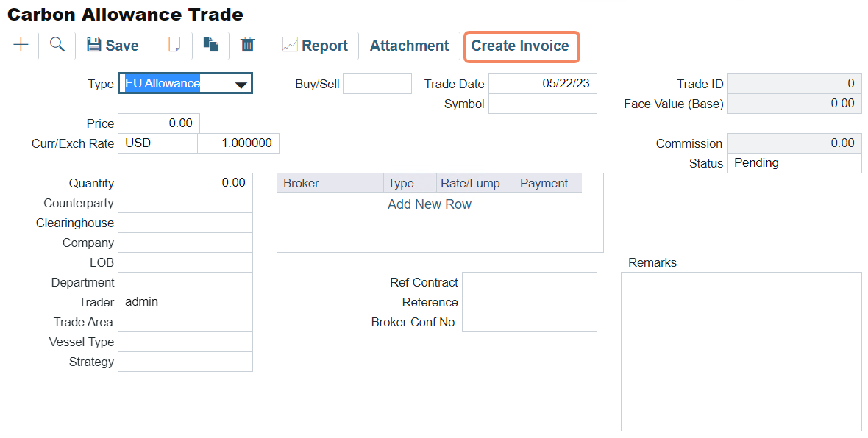
Task: Click the Currency USD field
Action: 157,143
